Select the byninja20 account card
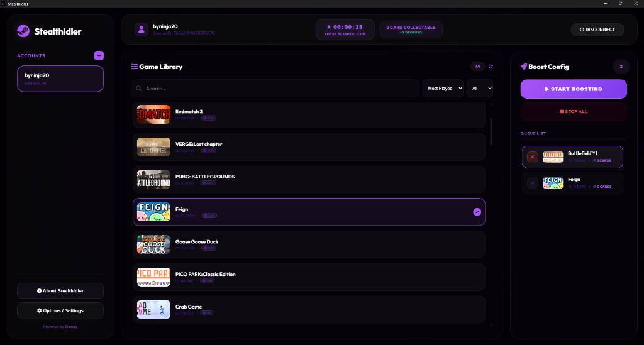 [x=60, y=79]
